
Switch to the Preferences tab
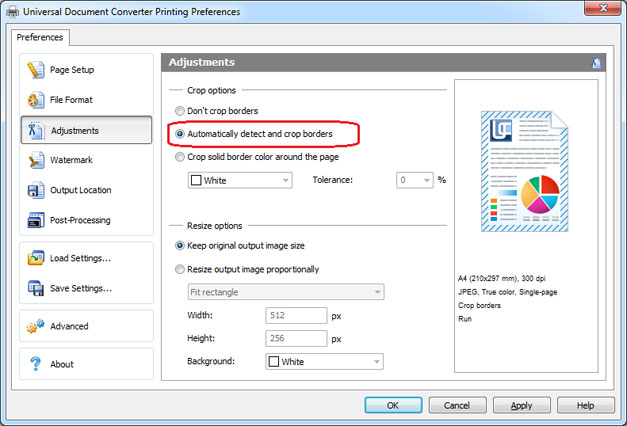pyautogui.click(x=40, y=37)
